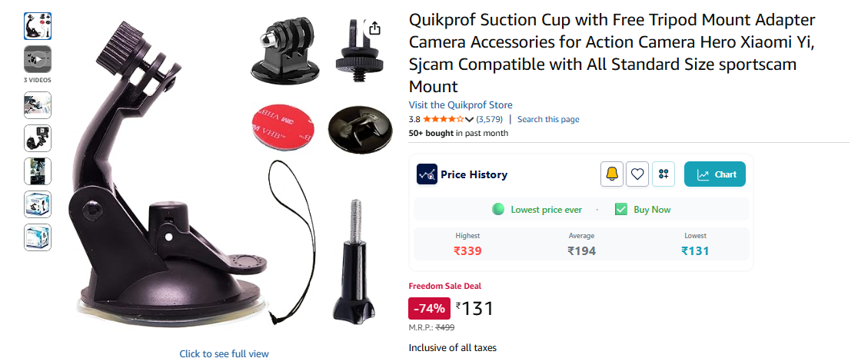Click the Price History logo icon
Viewport: 868px width, 358px height.
pyautogui.click(x=427, y=174)
